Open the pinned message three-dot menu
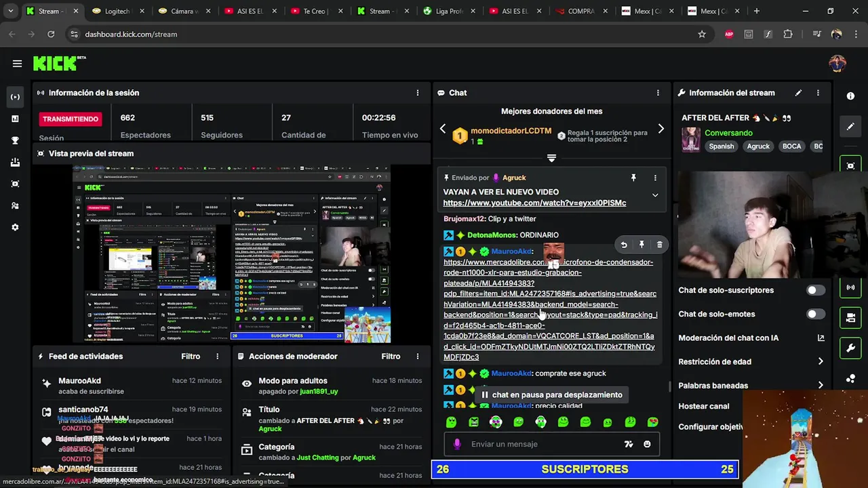The image size is (868, 488). click(655, 178)
